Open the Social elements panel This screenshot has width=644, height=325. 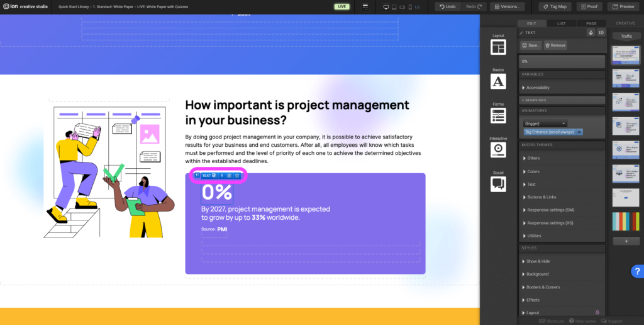coord(498,183)
